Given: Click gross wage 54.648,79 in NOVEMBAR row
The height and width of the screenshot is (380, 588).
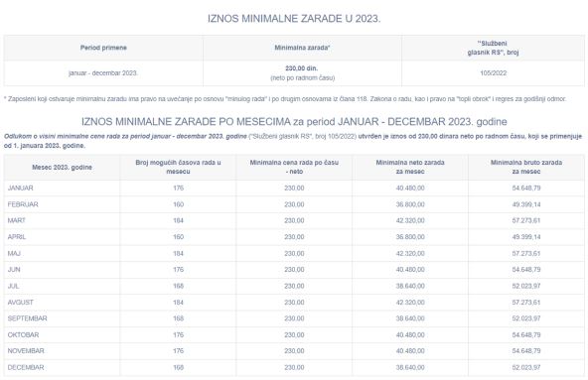Looking at the screenshot, I should point(526,351).
